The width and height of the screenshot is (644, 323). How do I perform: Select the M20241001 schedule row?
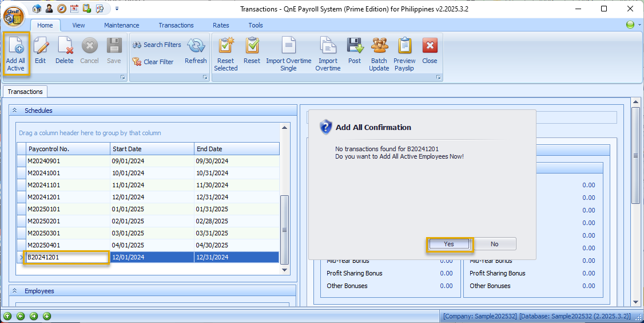[148, 173]
